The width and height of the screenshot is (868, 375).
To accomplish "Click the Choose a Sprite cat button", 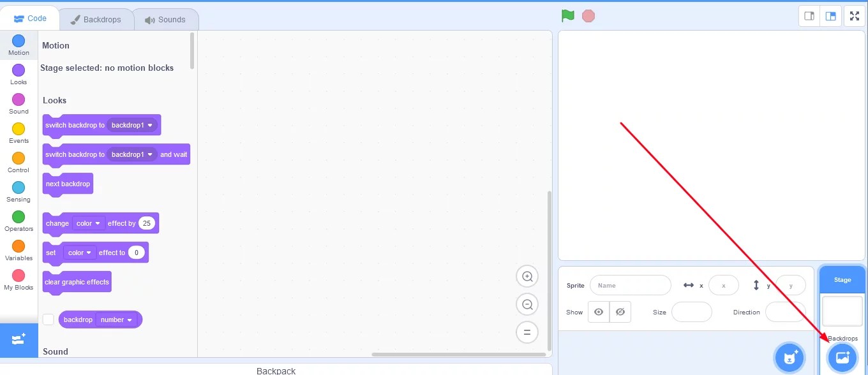I will (789, 358).
